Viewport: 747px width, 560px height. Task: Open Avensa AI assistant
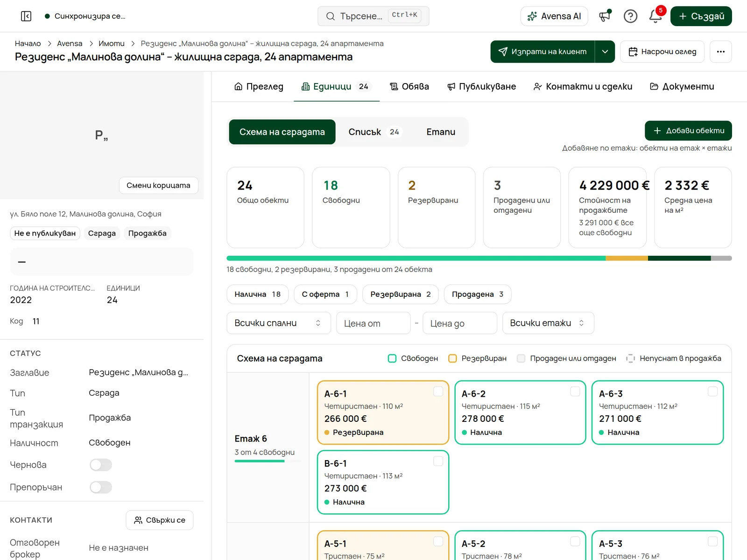554,16
